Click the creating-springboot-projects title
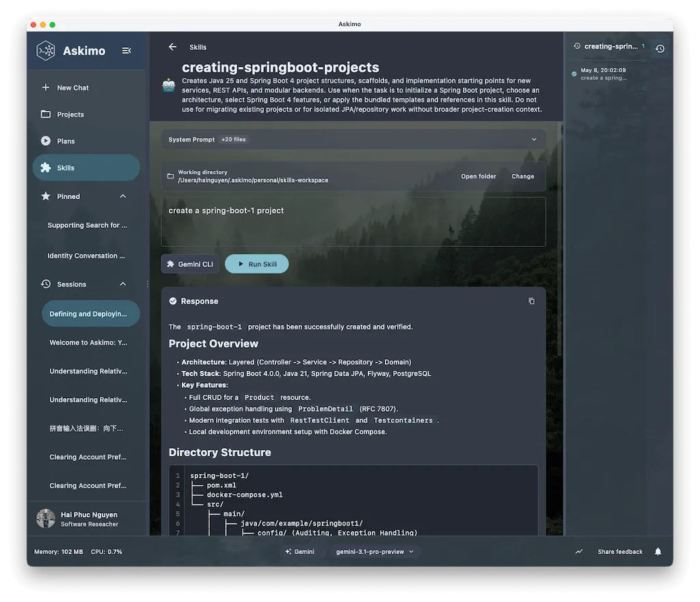 click(x=280, y=67)
